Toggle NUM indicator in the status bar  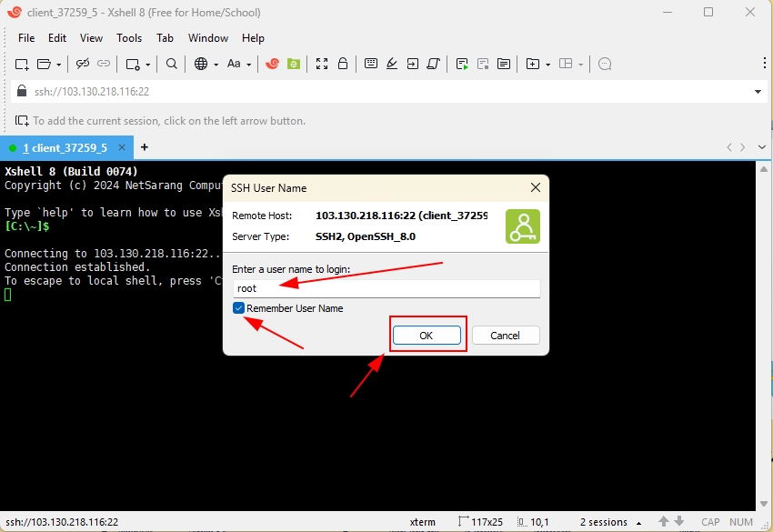(x=742, y=522)
